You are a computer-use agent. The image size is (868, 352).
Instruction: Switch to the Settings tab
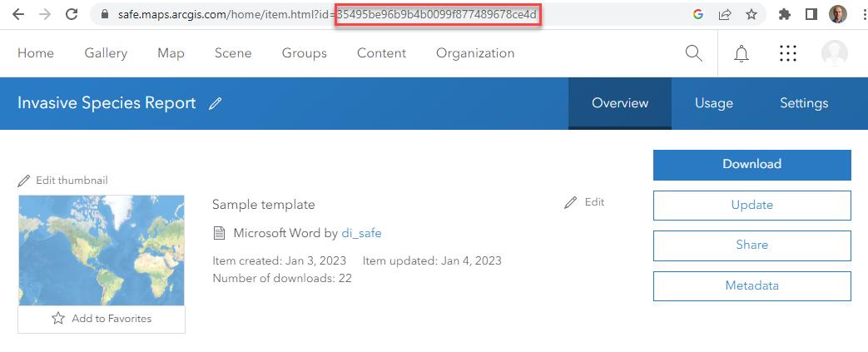pyautogui.click(x=805, y=103)
